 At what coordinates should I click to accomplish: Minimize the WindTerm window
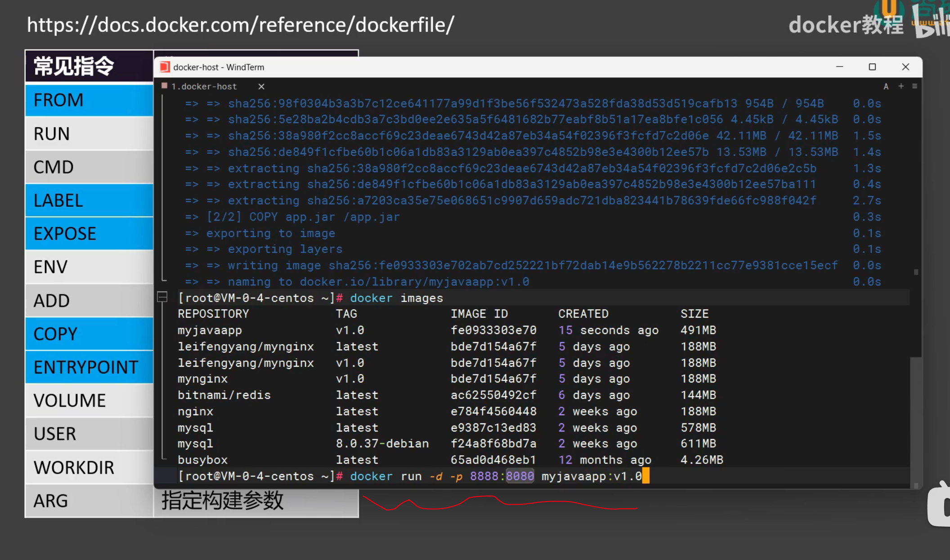839,67
